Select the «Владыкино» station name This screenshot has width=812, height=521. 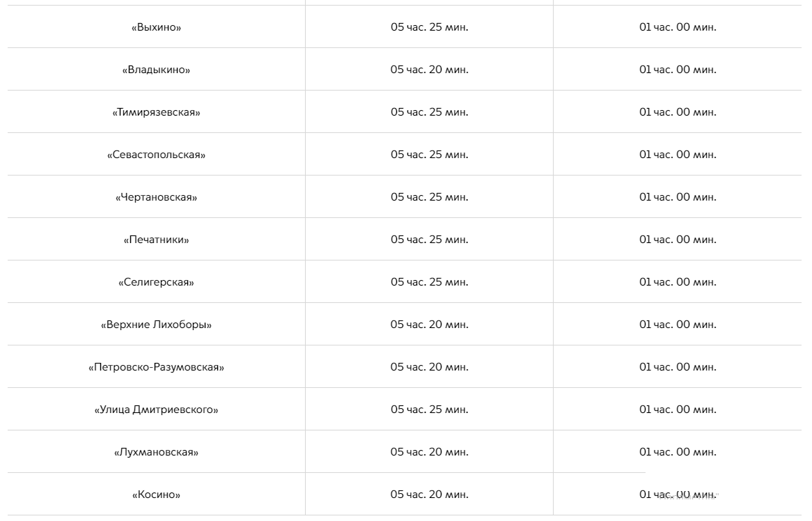pyautogui.click(x=156, y=70)
